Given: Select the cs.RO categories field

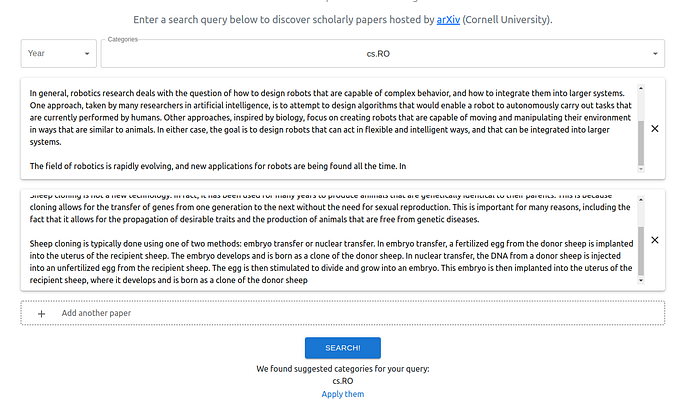Looking at the screenshot, I should point(383,54).
